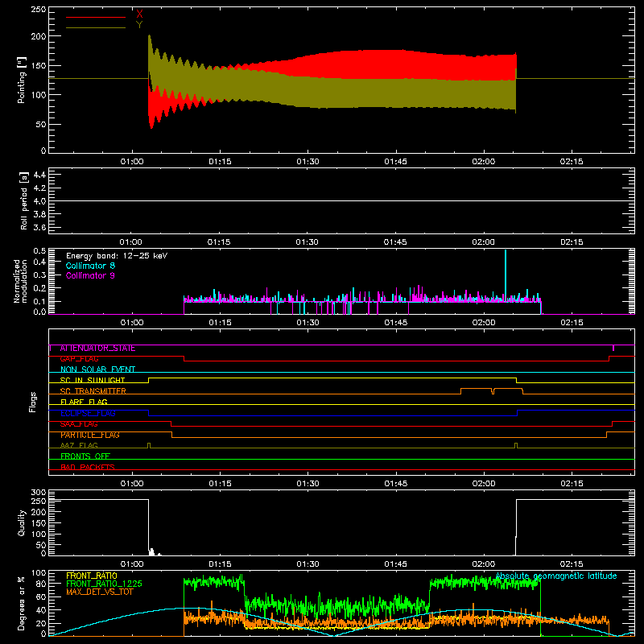
Task: Click the FRONT_RATIO legend label
Action: 92,576
